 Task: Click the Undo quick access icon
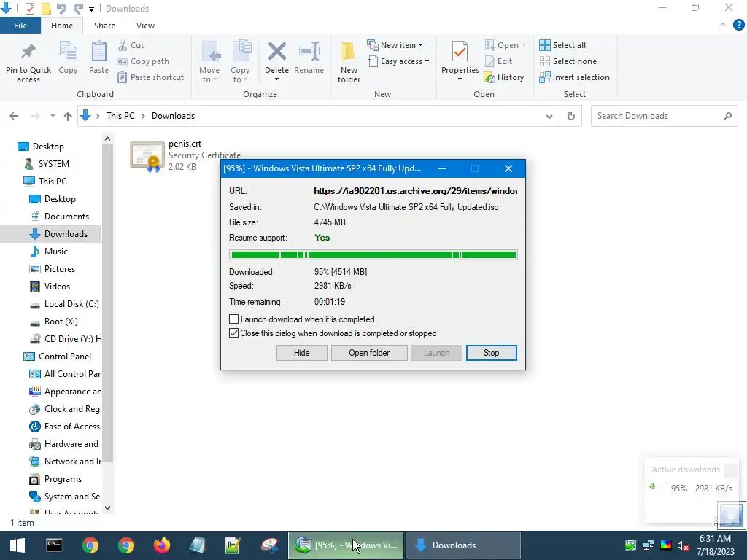click(x=61, y=9)
